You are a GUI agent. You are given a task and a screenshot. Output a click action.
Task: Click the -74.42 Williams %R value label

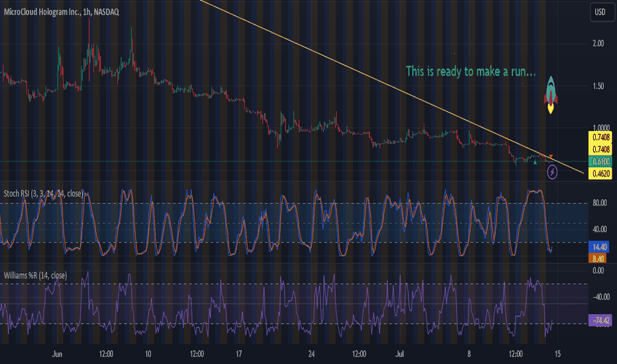(x=600, y=320)
